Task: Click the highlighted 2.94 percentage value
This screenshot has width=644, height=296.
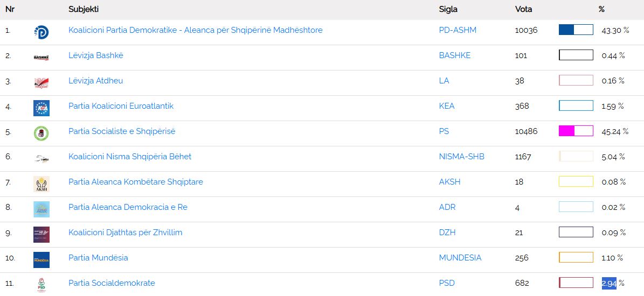Action: coord(609,283)
